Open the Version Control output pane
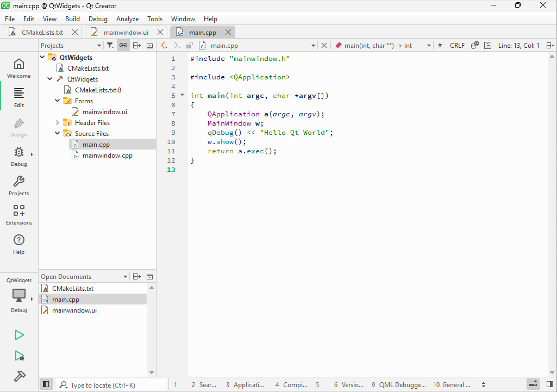This screenshot has height=392, width=557. (349, 385)
